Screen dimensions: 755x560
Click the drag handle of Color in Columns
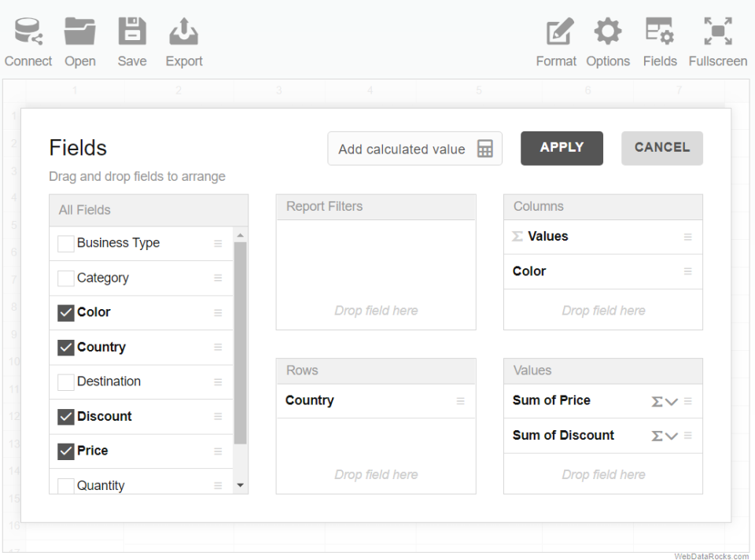[x=688, y=271]
